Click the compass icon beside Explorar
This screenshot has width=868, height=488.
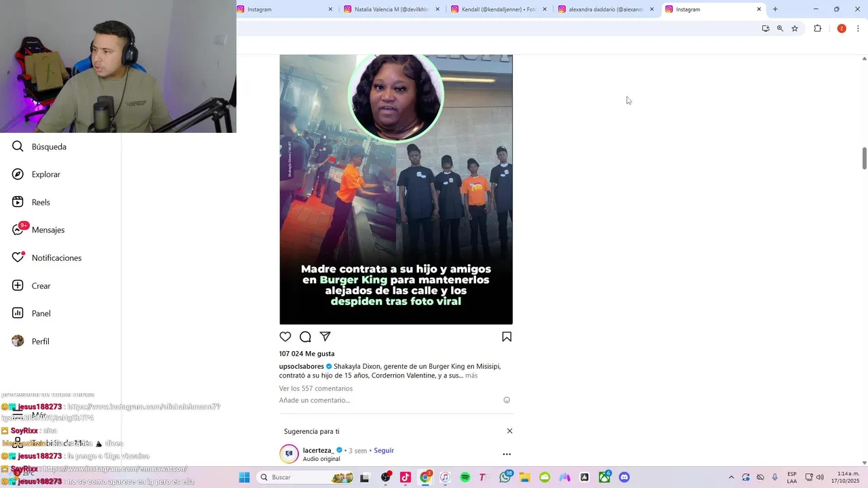click(x=18, y=174)
